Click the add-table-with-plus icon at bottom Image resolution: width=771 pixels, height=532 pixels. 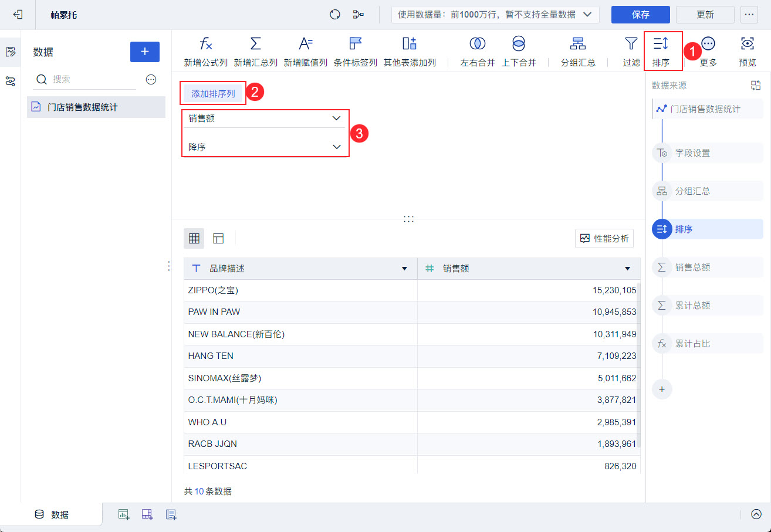click(147, 514)
